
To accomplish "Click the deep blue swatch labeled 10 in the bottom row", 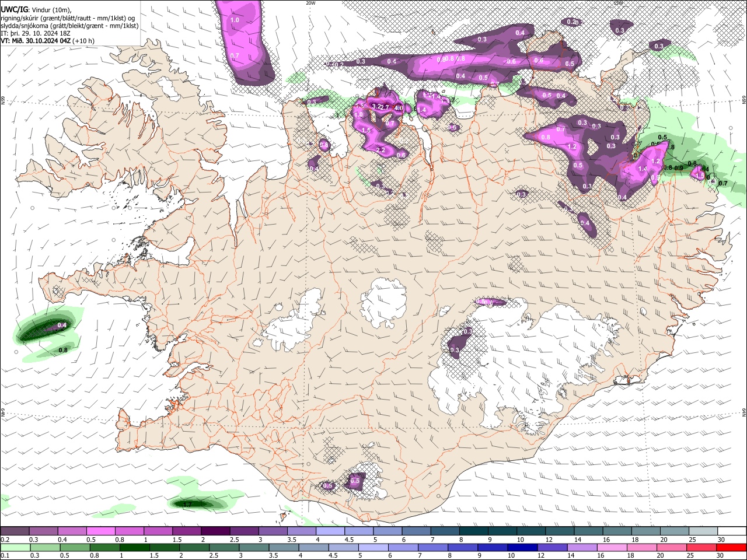I will (521, 548).
